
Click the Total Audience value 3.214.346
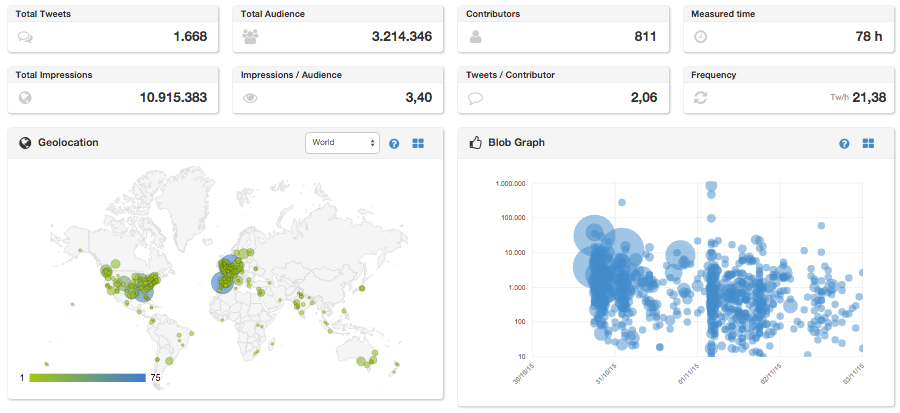point(402,37)
